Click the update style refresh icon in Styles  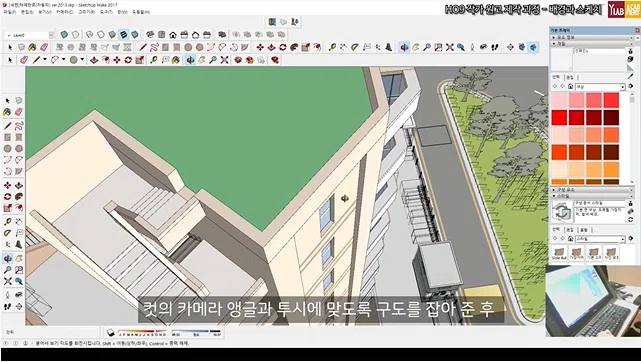[x=630, y=220]
